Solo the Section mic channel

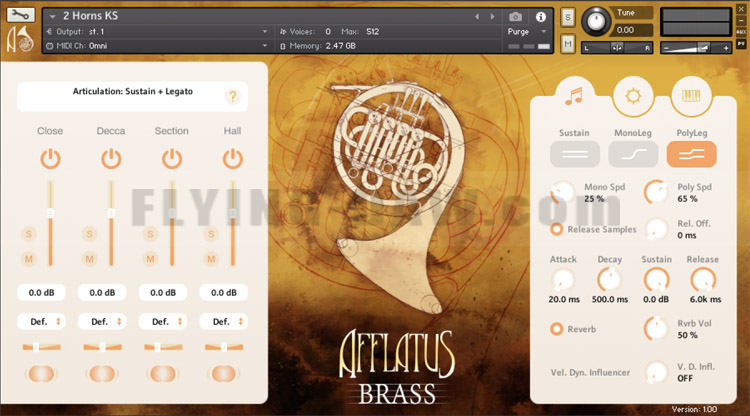(x=150, y=234)
